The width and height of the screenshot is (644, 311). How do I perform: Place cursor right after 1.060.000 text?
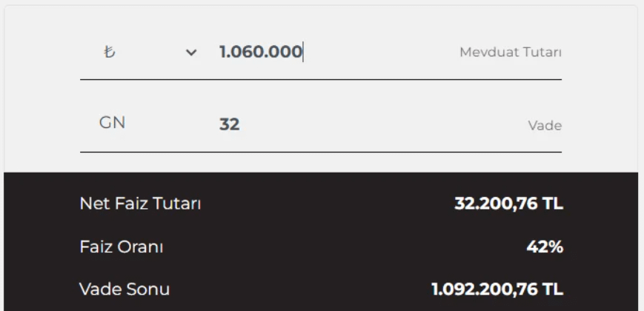pyautogui.click(x=303, y=53)
